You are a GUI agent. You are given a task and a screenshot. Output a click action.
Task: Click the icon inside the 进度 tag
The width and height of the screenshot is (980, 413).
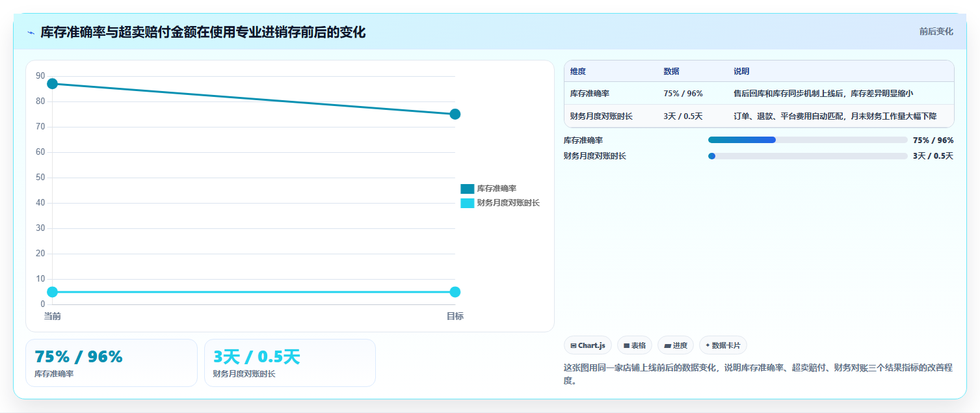click(667, 346)
